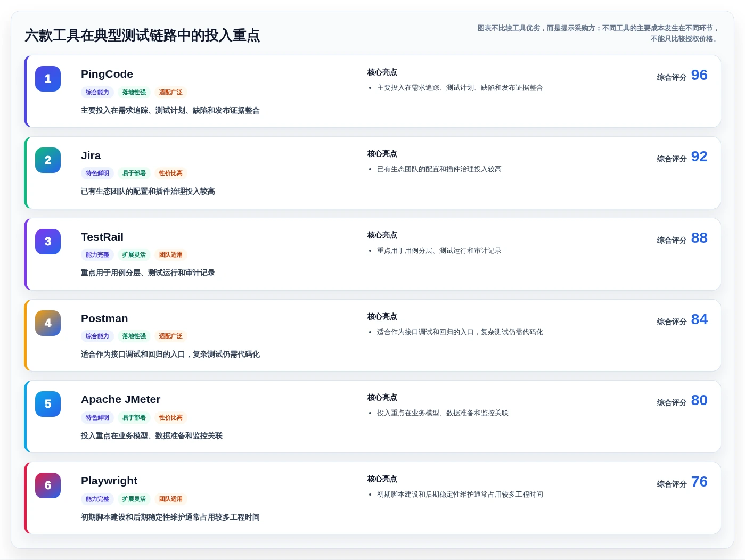Viewport: 745px width, 560px height.
Task: Click the 核心亮点 heading in Playwright card
Action: point(382,479)
